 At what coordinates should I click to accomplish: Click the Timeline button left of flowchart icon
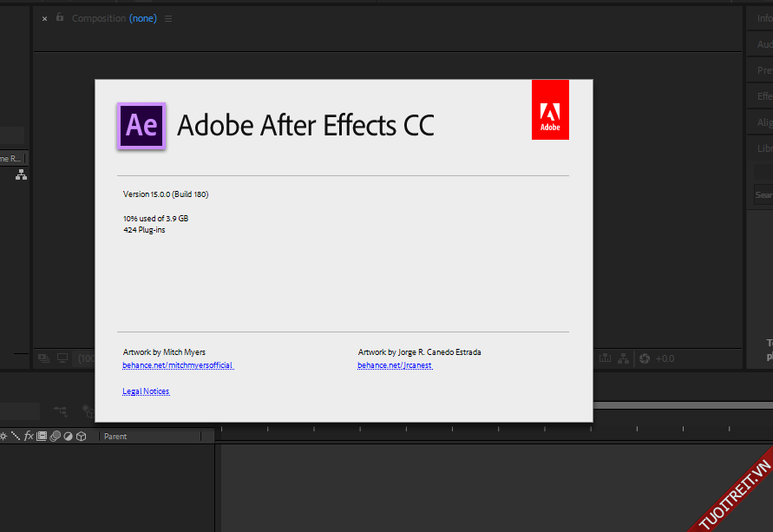[605, 358]
